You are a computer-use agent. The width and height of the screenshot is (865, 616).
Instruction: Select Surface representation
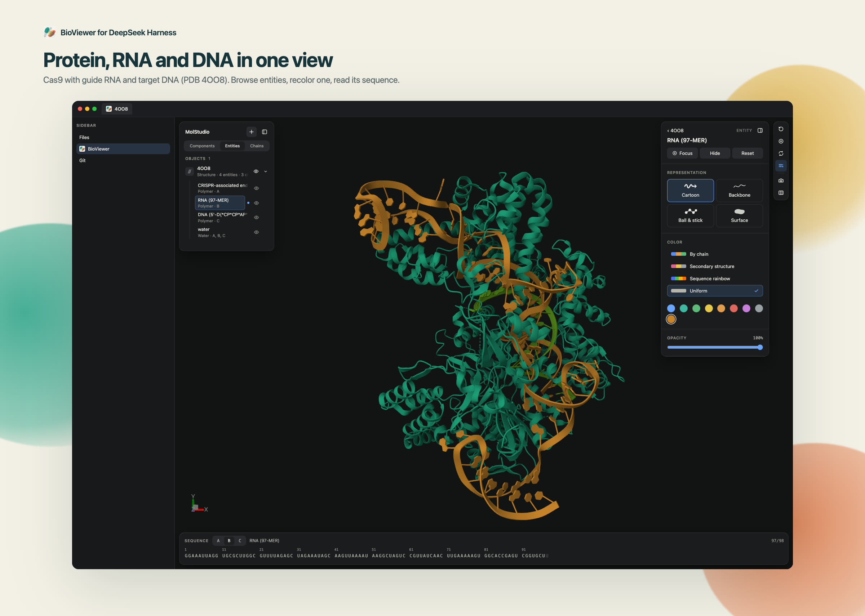(x=739, y=216)
